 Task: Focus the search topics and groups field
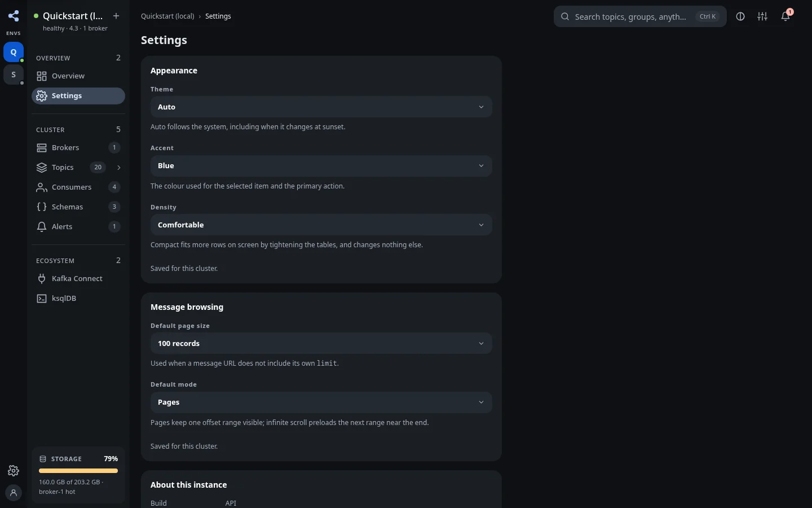tap(640, 16)
